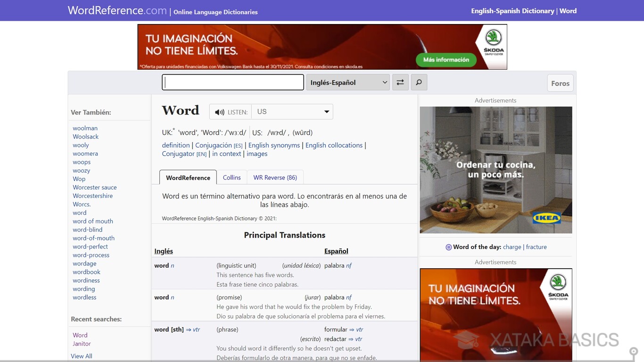The height and width of the screenshot is (362, 644).
Task: Click the WordReference.com logo in the header
Action: (x=117, y=10)
